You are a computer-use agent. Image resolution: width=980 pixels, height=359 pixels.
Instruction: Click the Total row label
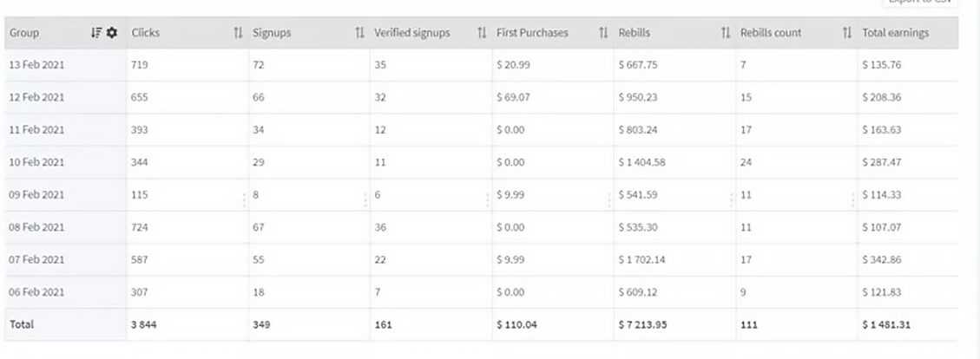pos(23,324)
